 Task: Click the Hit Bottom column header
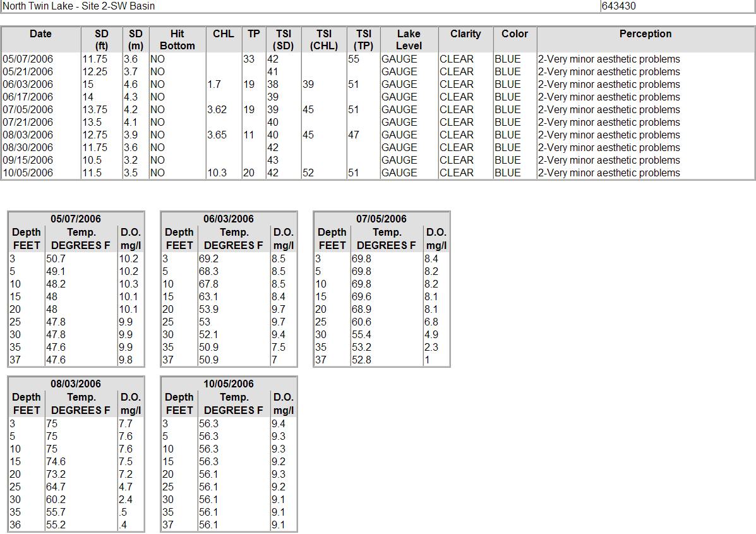177,40
